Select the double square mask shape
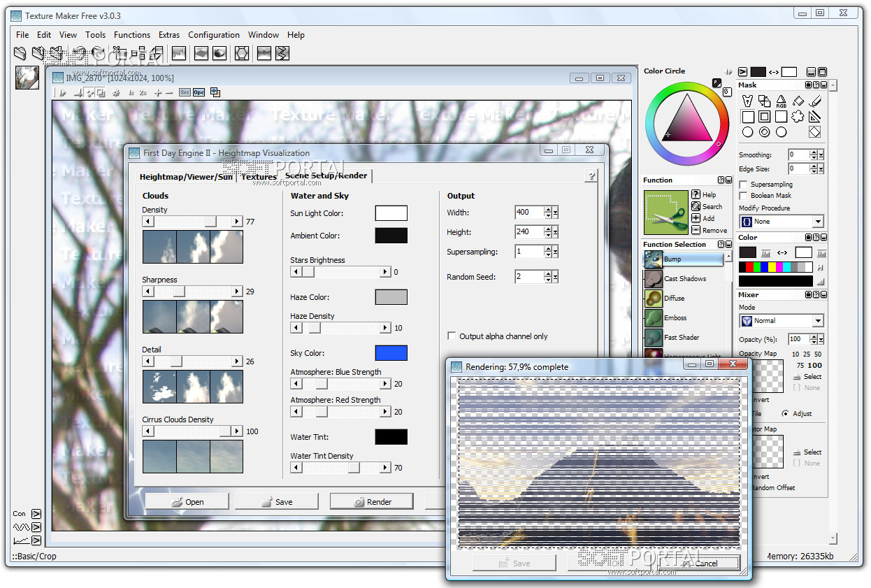 pos(765,117)
